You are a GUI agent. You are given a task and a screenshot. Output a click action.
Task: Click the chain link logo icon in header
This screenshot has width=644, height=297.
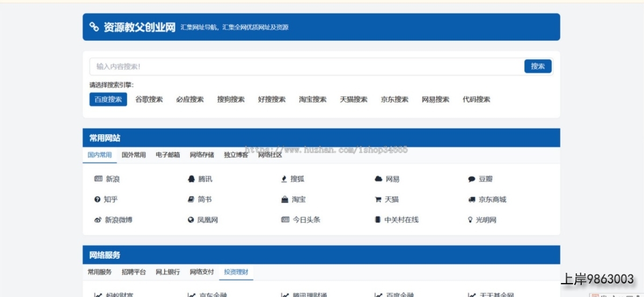[94, 27]
